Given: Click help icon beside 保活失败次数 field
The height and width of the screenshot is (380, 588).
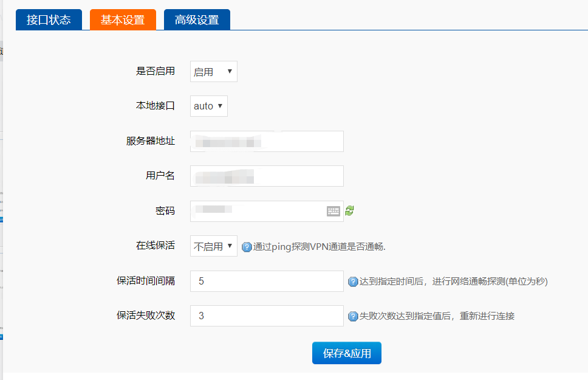Looking at the screenshot, I should tap(353, 316).
